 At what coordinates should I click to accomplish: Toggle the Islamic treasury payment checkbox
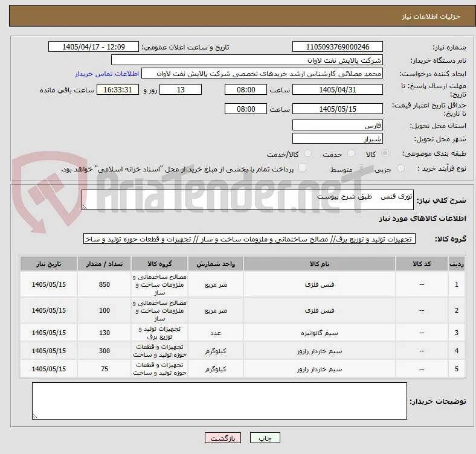[303, 168]
